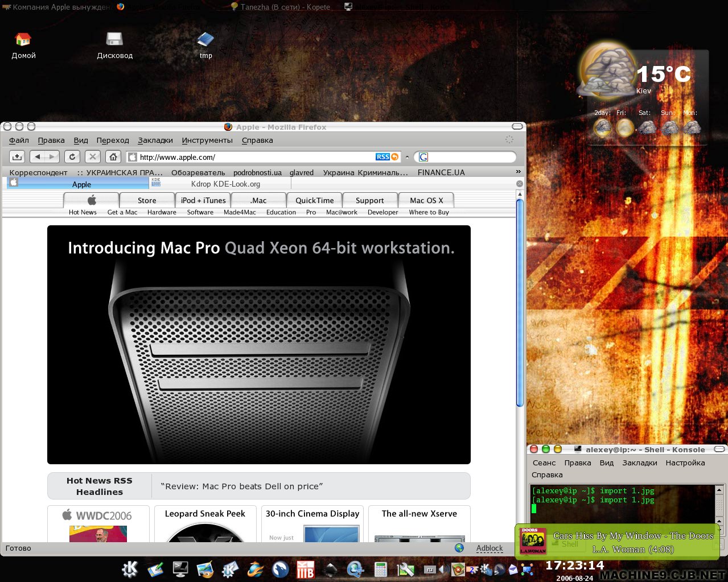Open the Leopard Sneak Peek promo

[x=205, y=523]
